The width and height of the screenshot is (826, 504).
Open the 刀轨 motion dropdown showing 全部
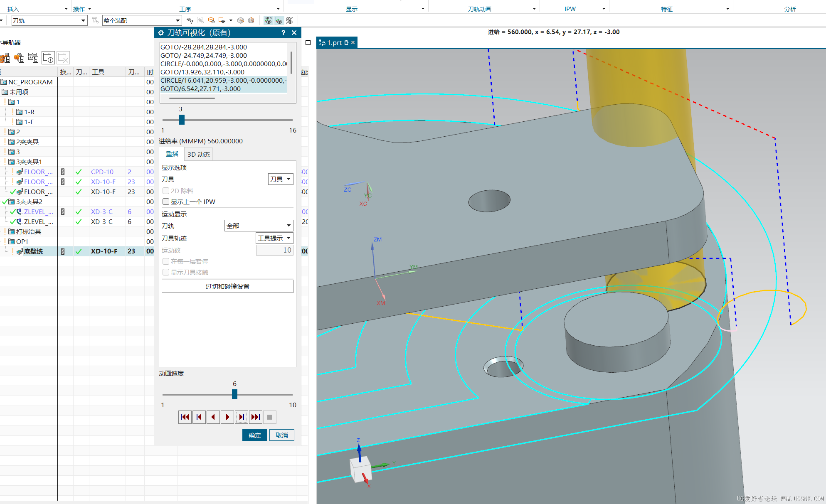(259, 226)
